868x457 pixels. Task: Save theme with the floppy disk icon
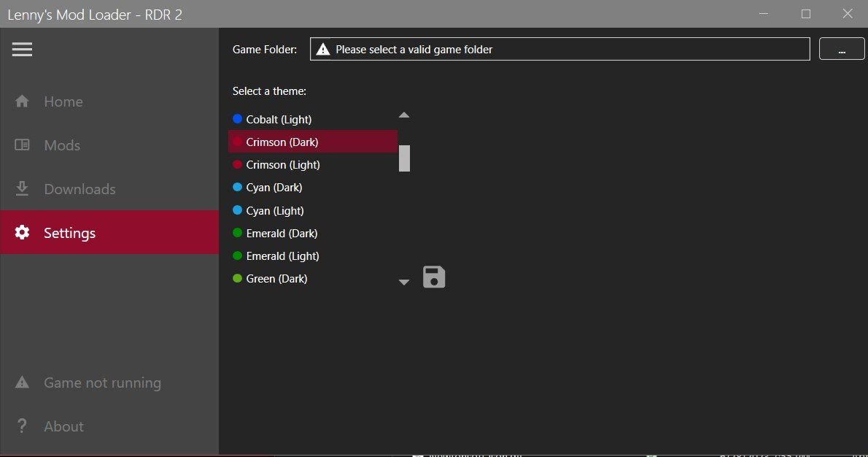[x=434, y=277]
